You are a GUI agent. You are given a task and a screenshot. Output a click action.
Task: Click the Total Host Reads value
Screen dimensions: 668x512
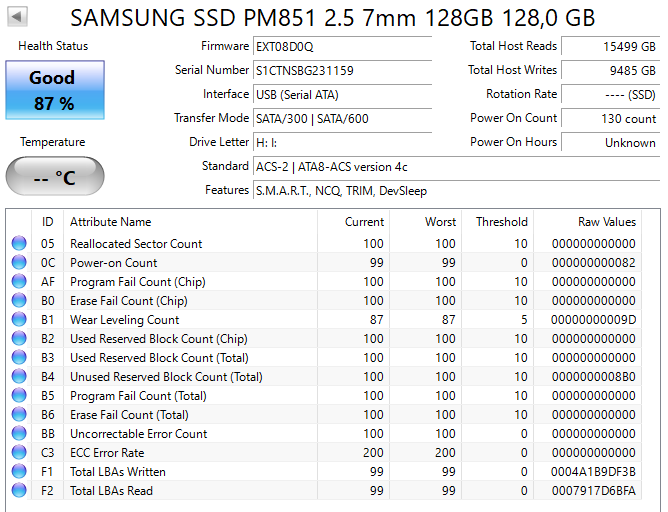coord(609,46)
